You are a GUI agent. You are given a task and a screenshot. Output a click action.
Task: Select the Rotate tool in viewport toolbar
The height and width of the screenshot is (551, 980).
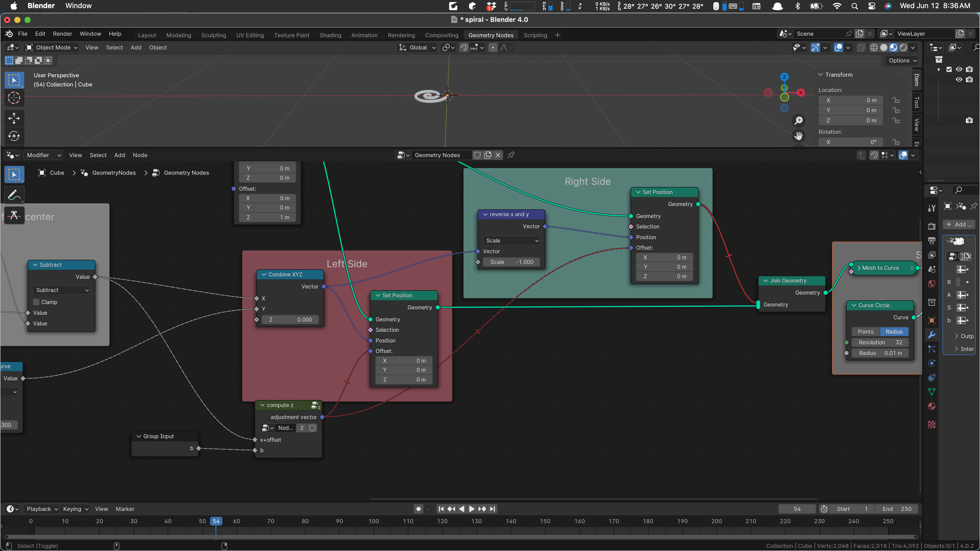pyautogui.click(x=14, y=136)
